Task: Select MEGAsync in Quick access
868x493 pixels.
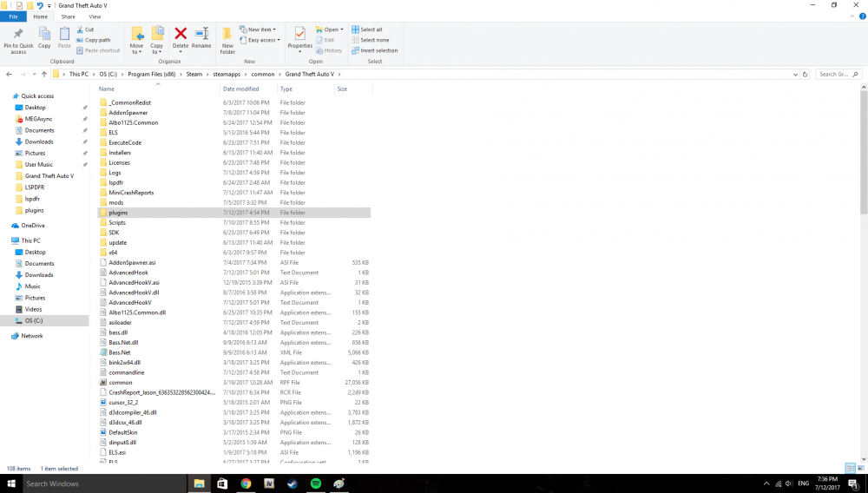Action: coord(38,119)
